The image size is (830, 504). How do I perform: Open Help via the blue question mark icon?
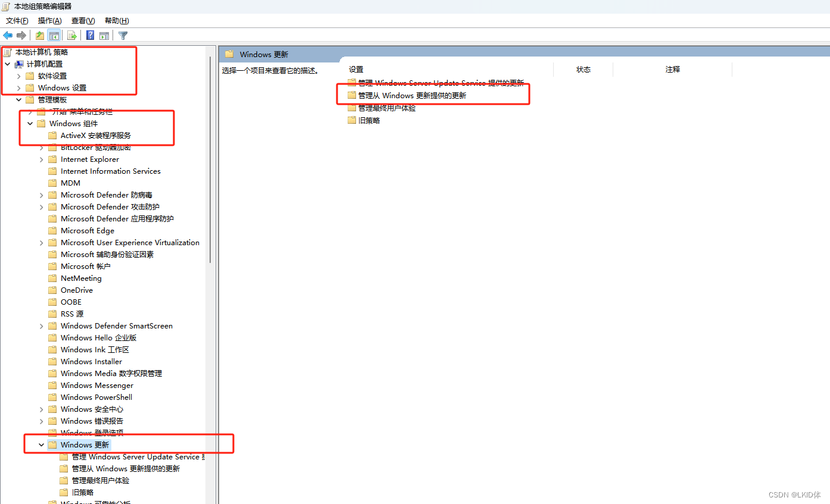91,36
